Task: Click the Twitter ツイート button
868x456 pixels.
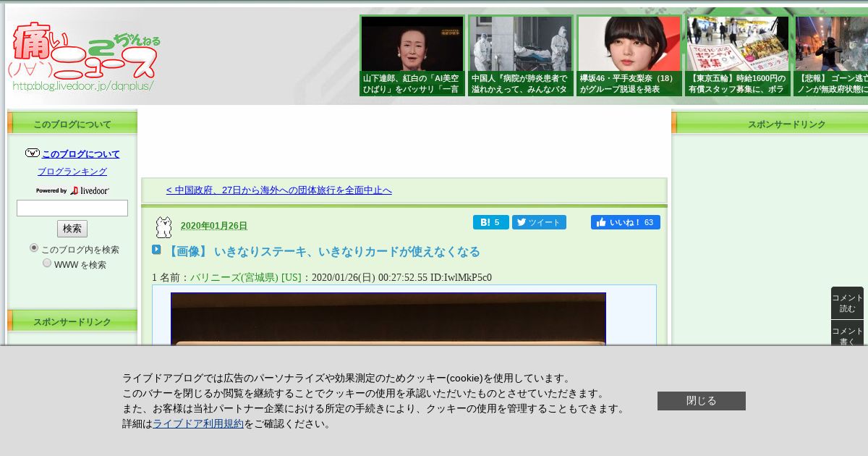Action: pos(539,222)
